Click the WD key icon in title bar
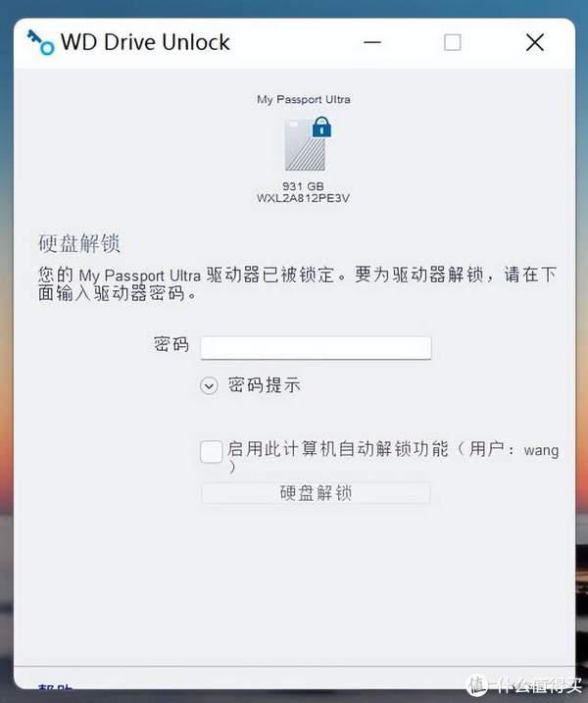This screenshot has height=703, width=588. (40, 42)
